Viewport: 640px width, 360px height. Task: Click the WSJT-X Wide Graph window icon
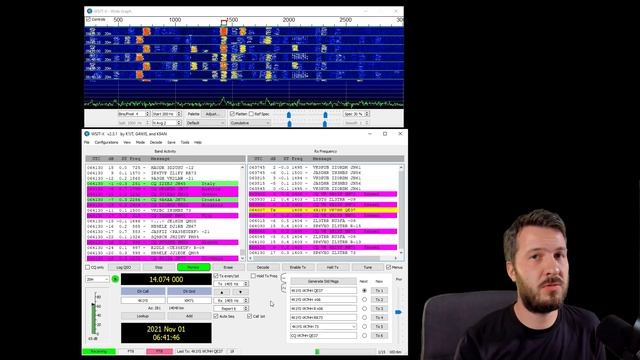(x=89, y=11)
